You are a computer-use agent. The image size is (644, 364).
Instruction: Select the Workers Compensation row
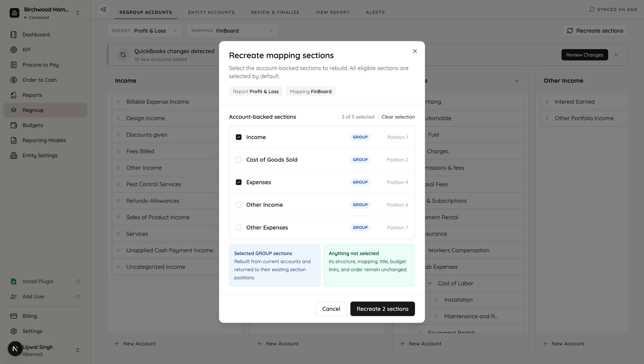[x=474, y=250]
